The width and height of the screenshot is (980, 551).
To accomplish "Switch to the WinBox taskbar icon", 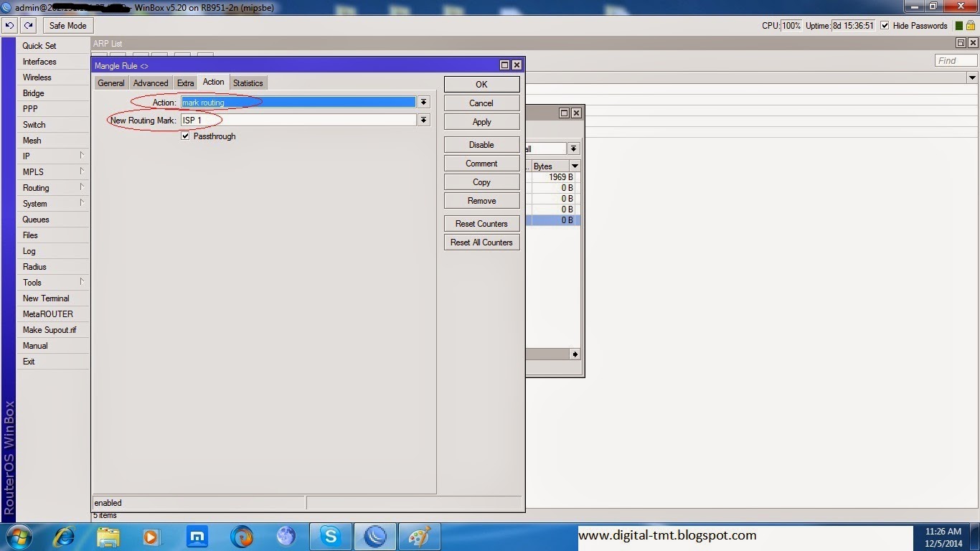I will pyautogui.click(x=375, y=537).
